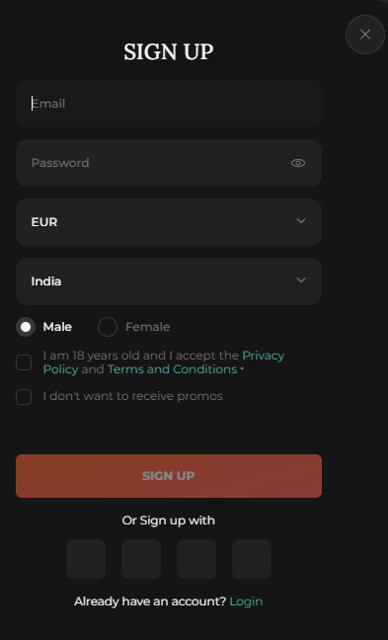Go to Login link
This screenshot has width=388, height=640.
pos(246,602)
